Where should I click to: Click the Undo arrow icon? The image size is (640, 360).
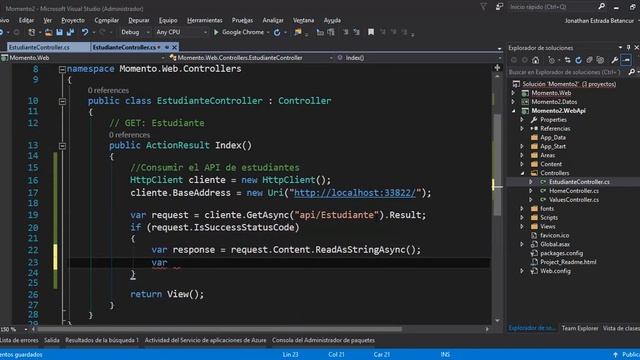click(x=84, y=32)
